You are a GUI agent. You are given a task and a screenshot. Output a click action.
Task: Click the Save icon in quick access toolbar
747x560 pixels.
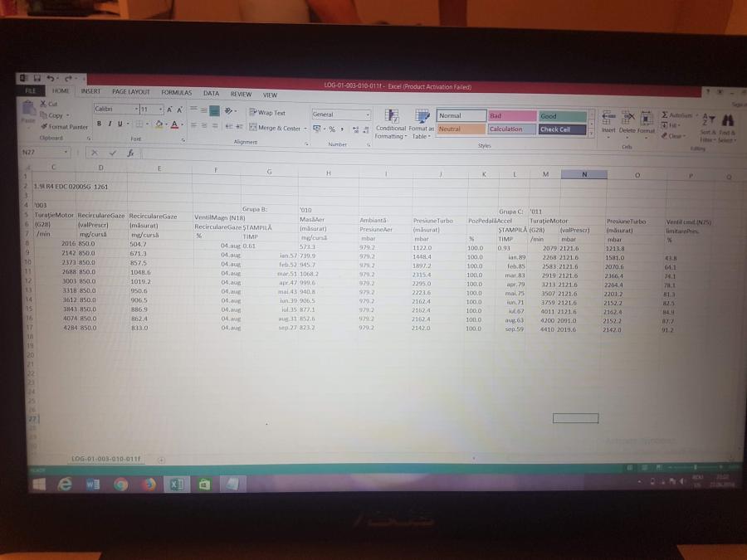coord(37,79)
